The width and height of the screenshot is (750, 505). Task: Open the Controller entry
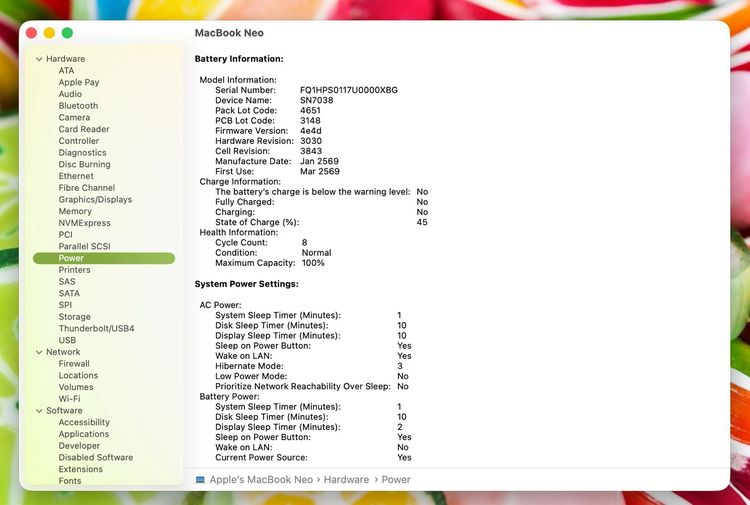tap(79, 141)
